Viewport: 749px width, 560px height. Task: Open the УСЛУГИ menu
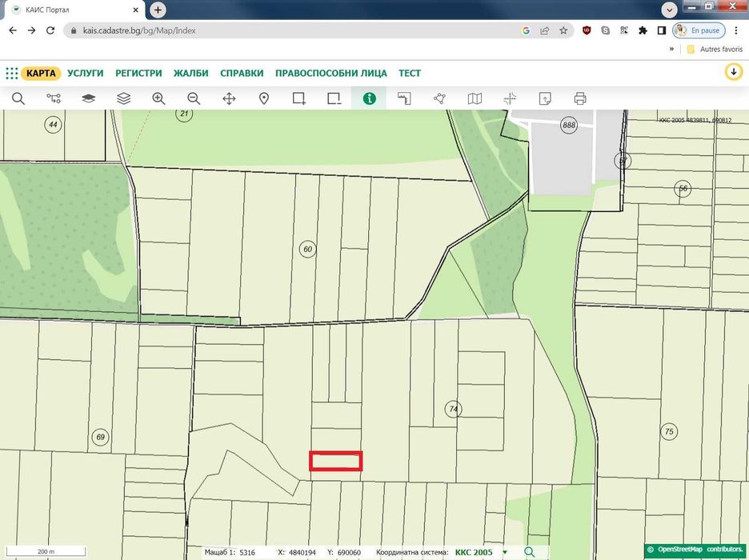(x=86, y=73)
